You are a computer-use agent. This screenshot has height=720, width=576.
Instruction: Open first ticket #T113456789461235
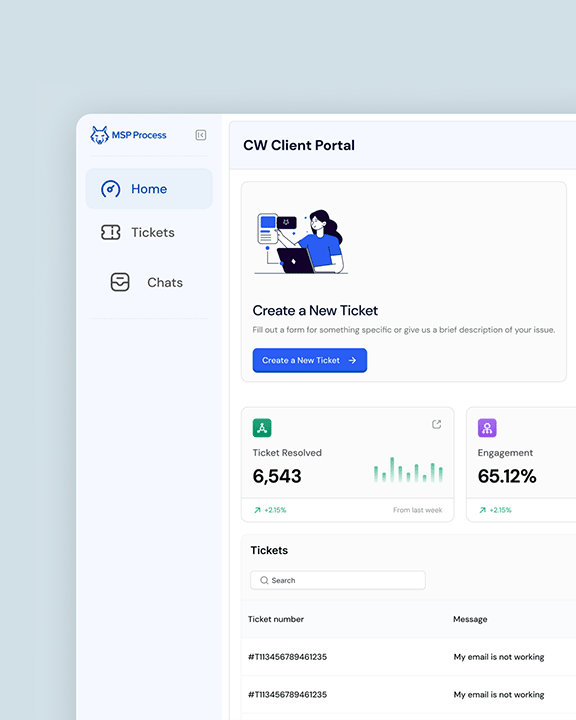[288, 657]
